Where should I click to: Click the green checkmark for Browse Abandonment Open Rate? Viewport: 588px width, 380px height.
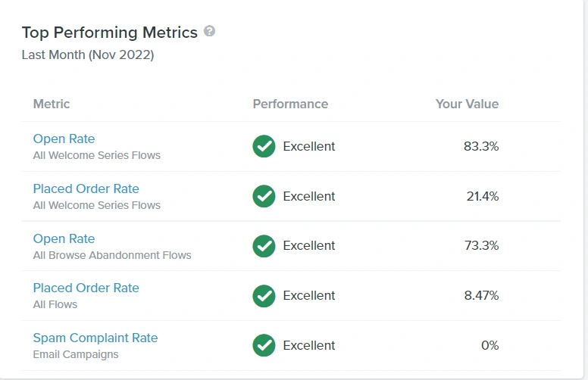[x=264, y=246]
